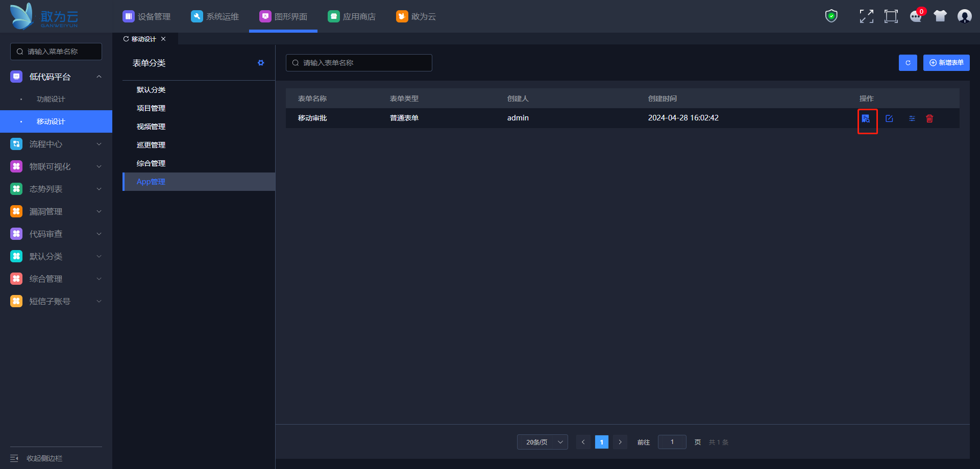Click the green security shield icon
Image resolution: width=980 pixels, height=469 pixels.
pos(831,16)
